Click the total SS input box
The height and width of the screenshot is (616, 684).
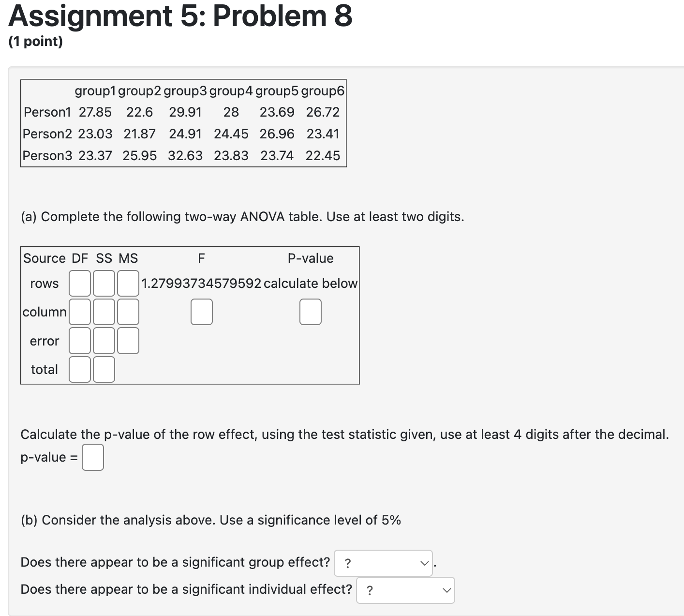pyautogui.click(x=103, y=369)
